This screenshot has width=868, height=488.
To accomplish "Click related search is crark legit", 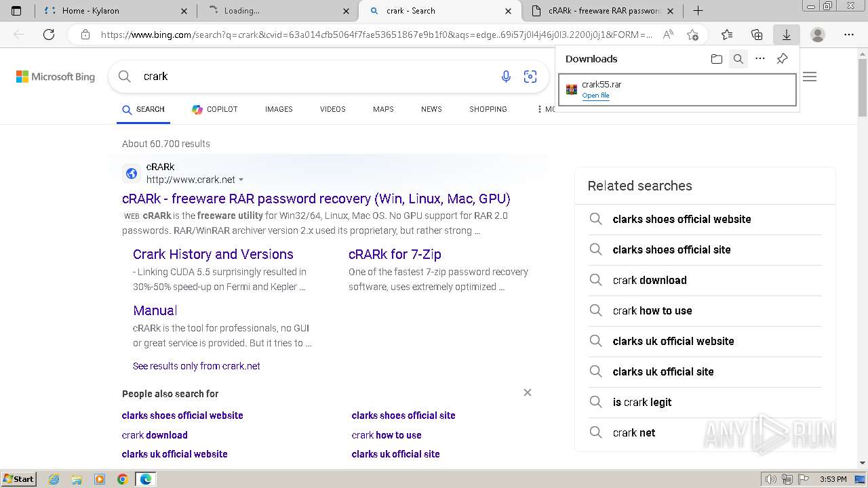I will point(642,402).
